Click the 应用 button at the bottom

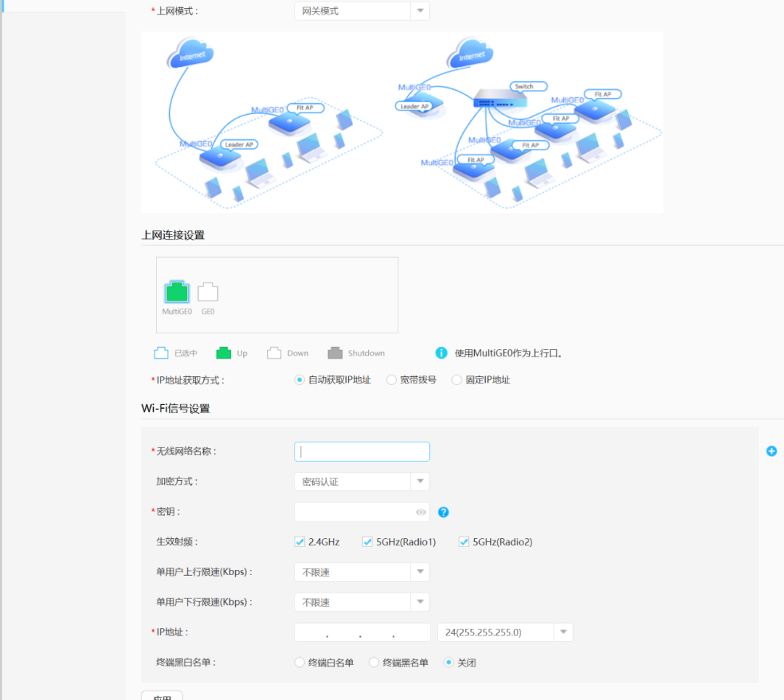[x=162, y=696]
